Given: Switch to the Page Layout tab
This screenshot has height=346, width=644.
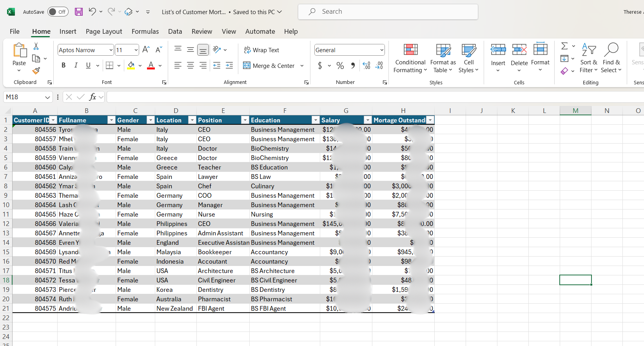Looking at the screenshot, I should (104, 31).
